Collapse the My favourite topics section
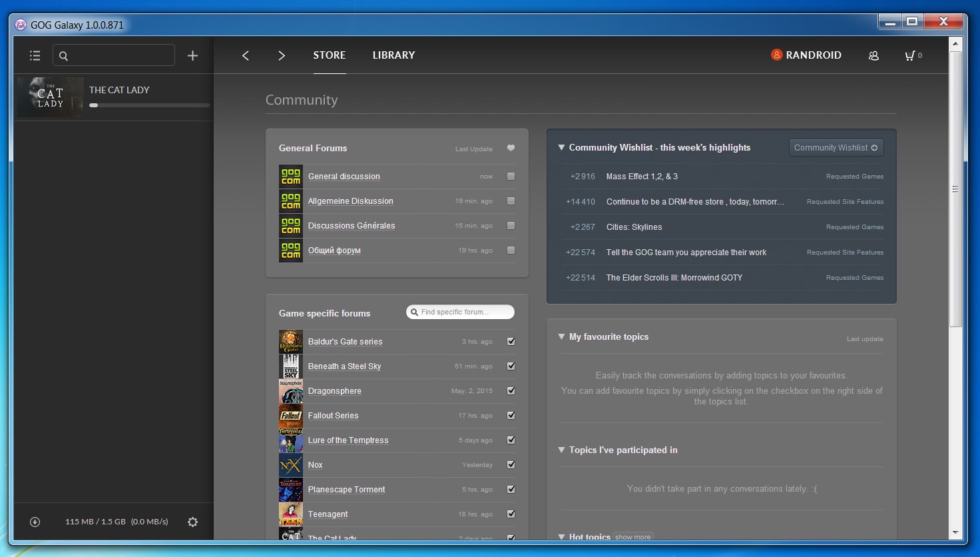980x557 pixels. pyautogui.click(x=561, y=337)
